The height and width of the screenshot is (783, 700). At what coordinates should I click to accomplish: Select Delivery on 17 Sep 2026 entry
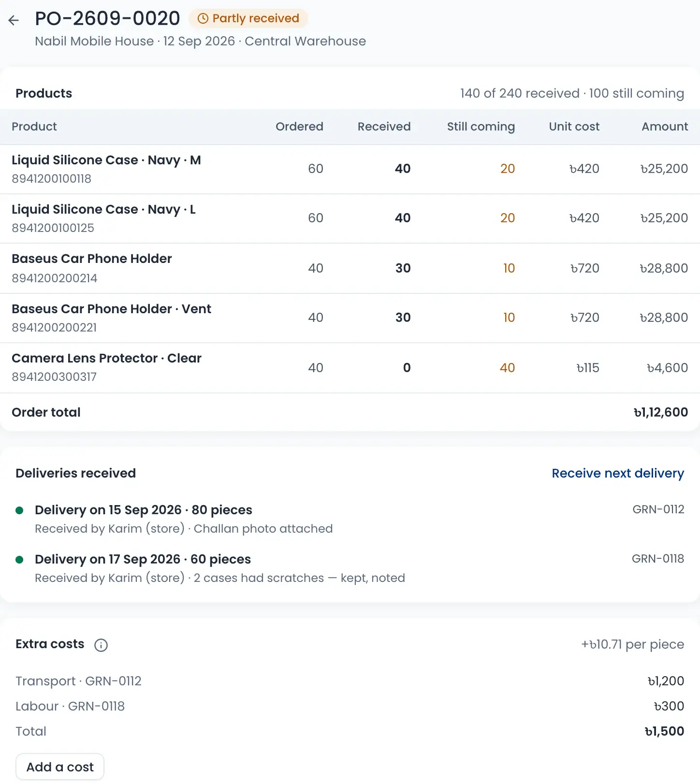(x=350, y=568)
